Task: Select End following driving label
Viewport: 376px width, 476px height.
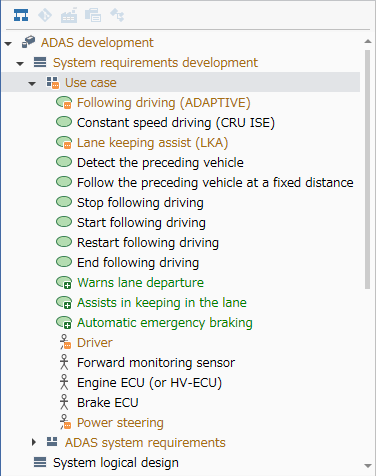Action: pos(138,263)
